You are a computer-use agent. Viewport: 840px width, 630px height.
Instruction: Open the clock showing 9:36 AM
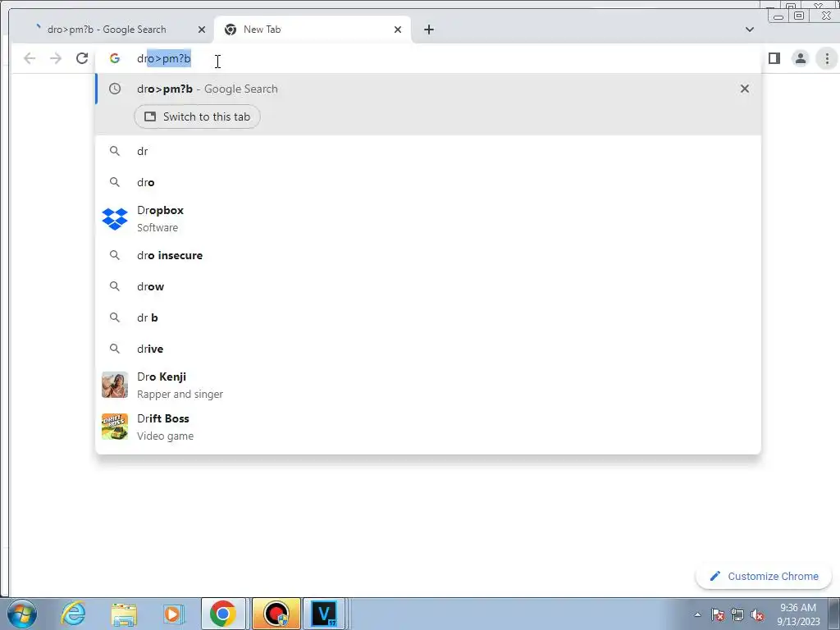798,614
